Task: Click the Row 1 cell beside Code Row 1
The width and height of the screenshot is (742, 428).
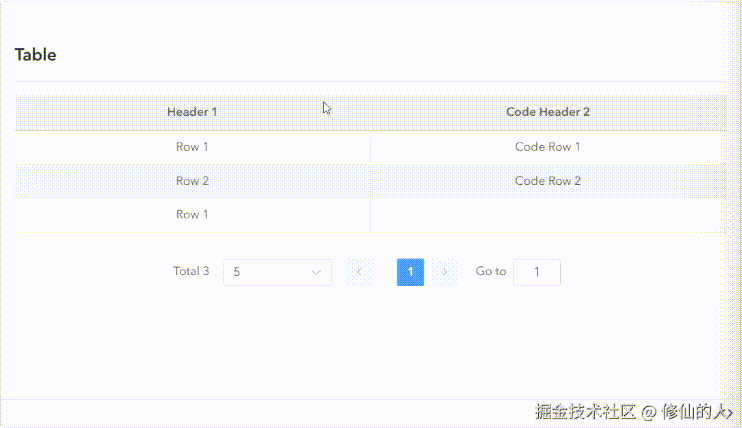Action: (x=192, y=147)
